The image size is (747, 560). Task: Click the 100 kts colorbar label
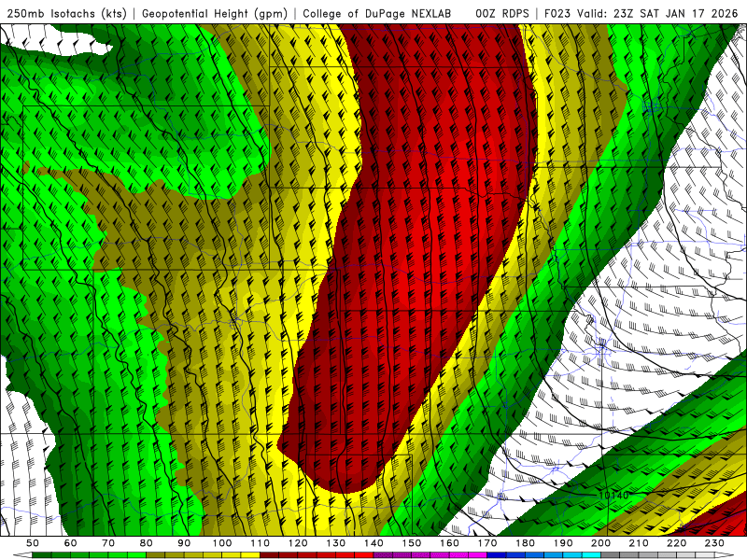point(222,543)
